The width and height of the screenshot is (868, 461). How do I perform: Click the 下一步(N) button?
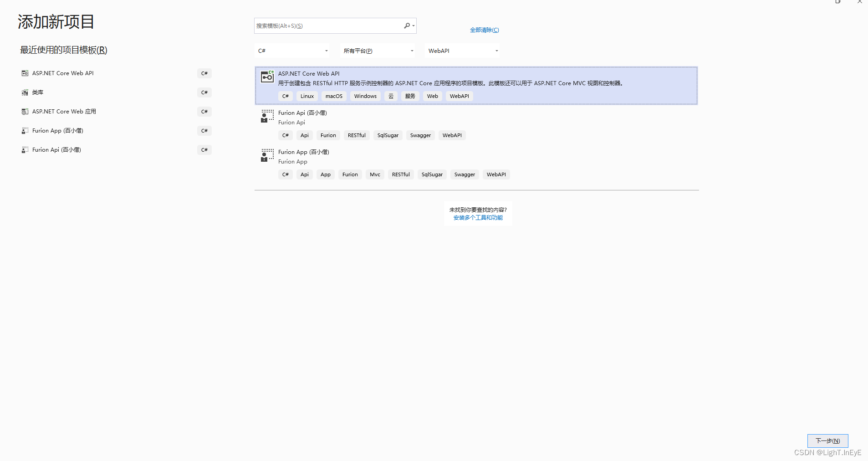click(x=827, y=441)
